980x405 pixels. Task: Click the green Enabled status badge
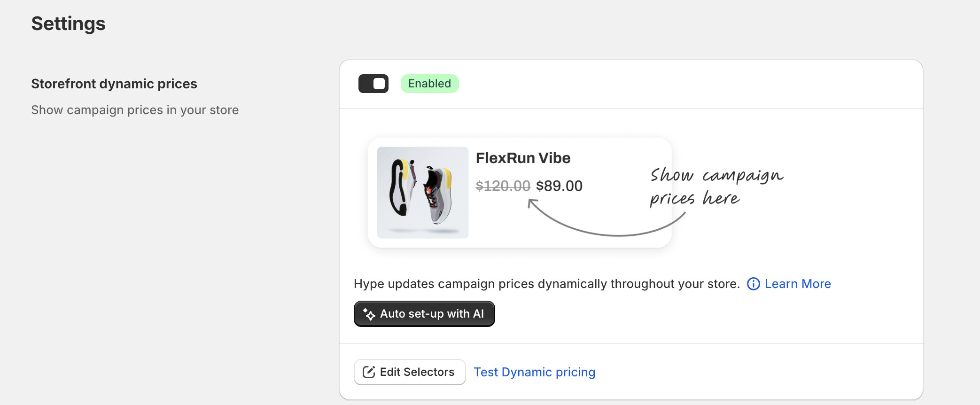(429, 84)
